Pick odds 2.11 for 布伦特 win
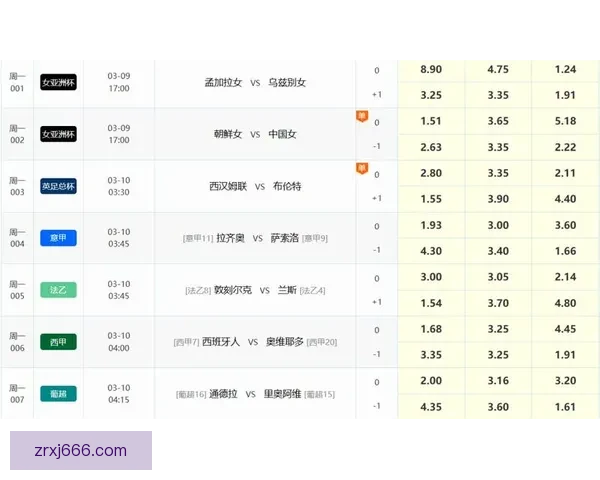Viewport: 600px width, 480px height. [566, 173]
